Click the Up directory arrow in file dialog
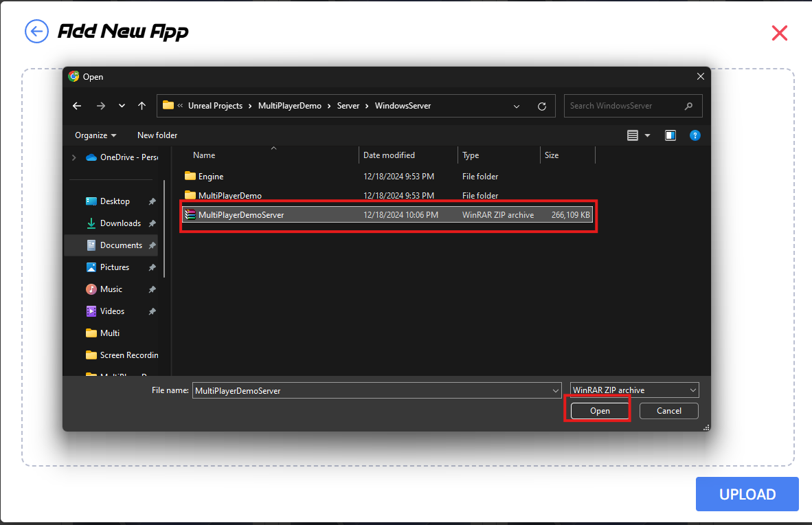 (x=142, y=106)
